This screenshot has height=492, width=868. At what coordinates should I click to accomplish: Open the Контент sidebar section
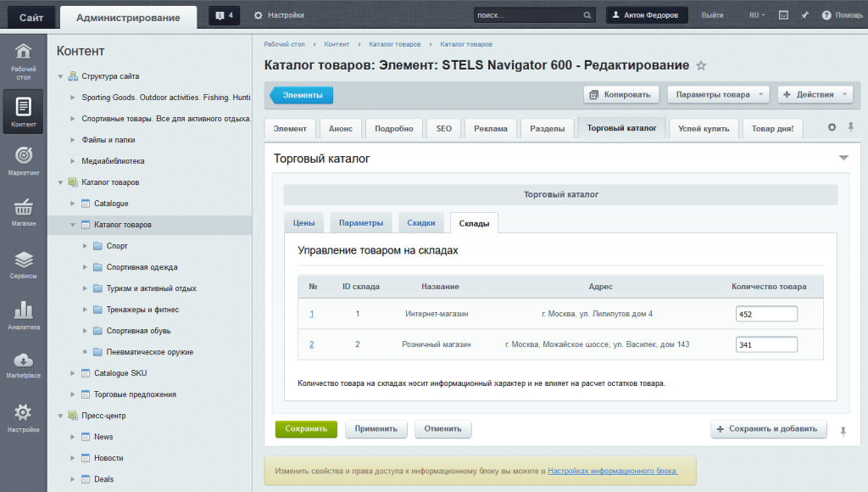(x=23, y=111)
